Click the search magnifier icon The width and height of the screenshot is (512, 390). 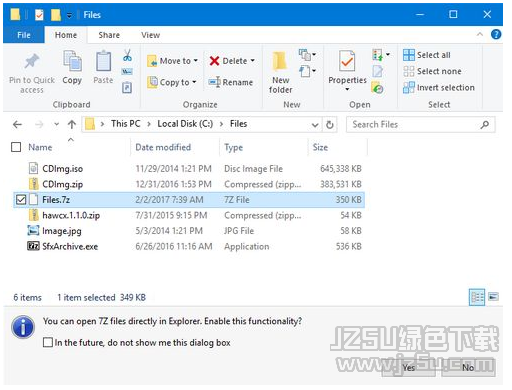click(x=485, y=125)
